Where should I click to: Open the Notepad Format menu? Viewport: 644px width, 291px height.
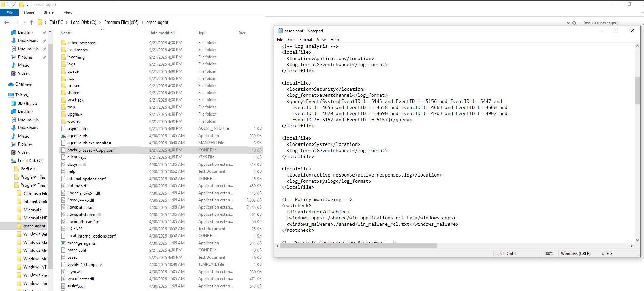pos(306,40)
